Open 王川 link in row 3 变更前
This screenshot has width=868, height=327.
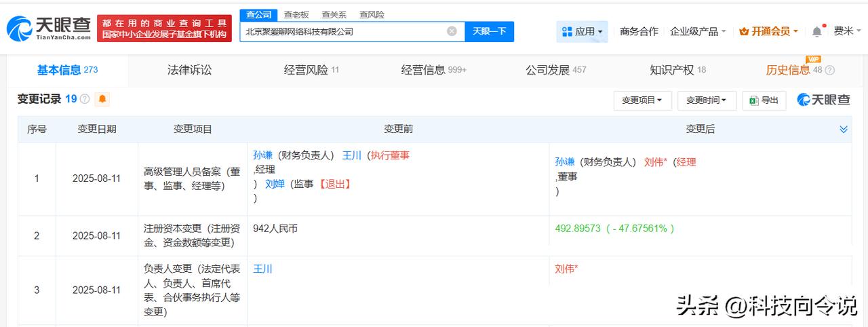[x=262, y=269]
